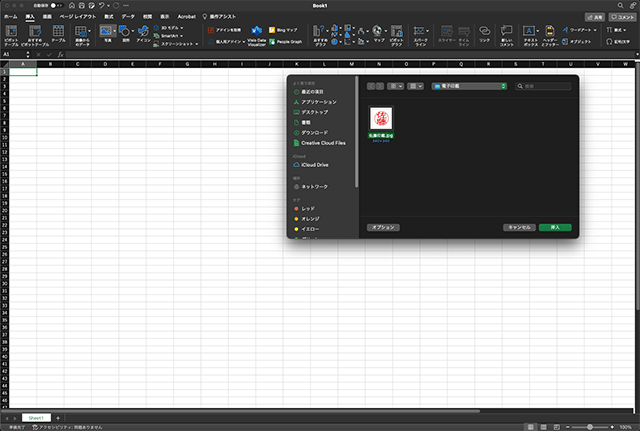Viewport: 640px width, 431px height.
Task: Switch to the ページレイアウト ribbon tab
Action: click(78, 17)
